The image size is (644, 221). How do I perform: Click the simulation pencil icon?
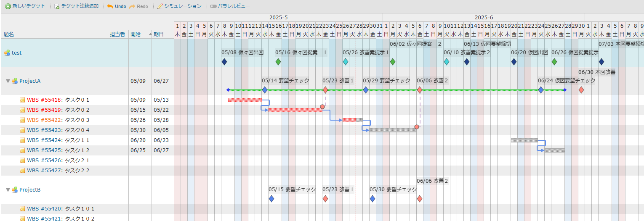160,7
